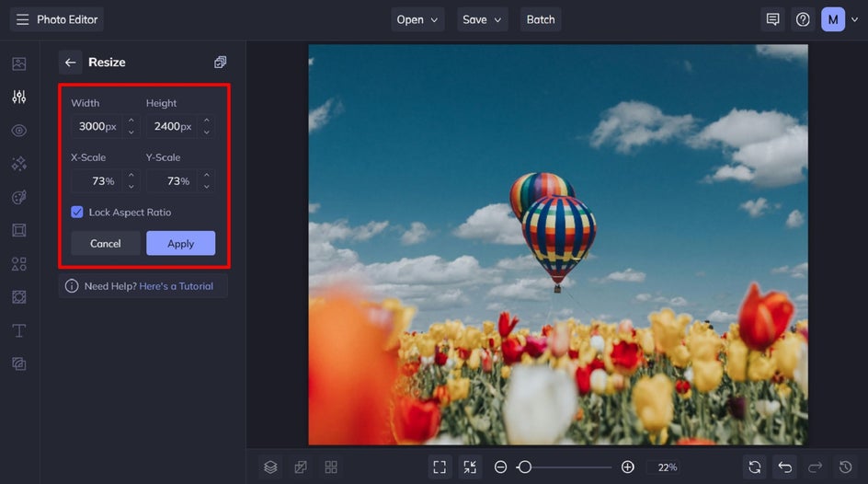Click the Batch button
Viewport: 868px width, 484px height.
(541, 19)
